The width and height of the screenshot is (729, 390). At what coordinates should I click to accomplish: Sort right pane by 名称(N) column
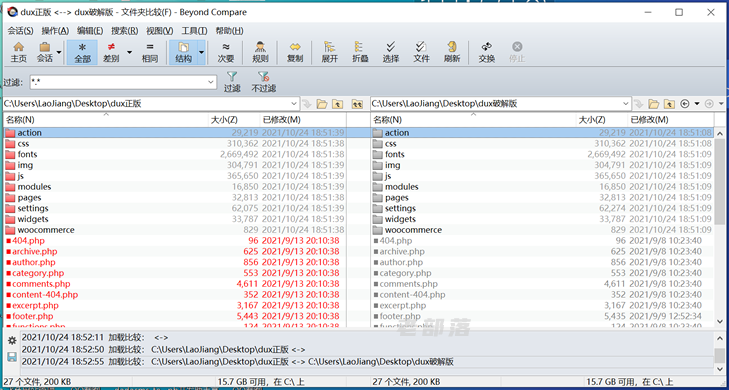click(x=473, y=120)
